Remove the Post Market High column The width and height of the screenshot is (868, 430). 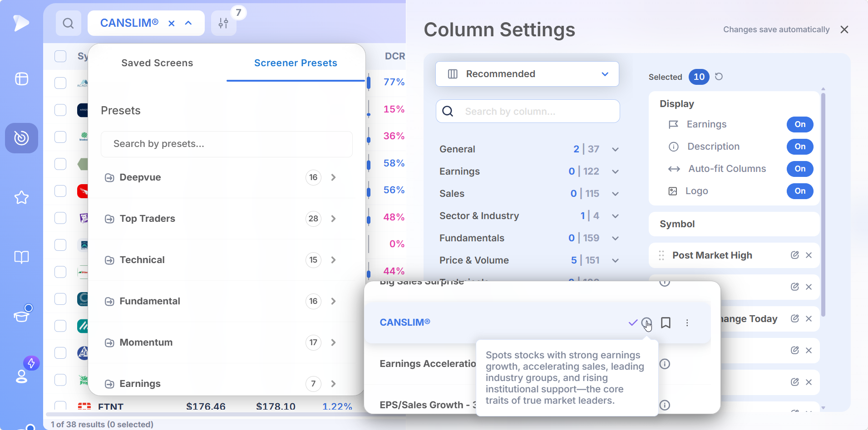(x=809, y=255)
